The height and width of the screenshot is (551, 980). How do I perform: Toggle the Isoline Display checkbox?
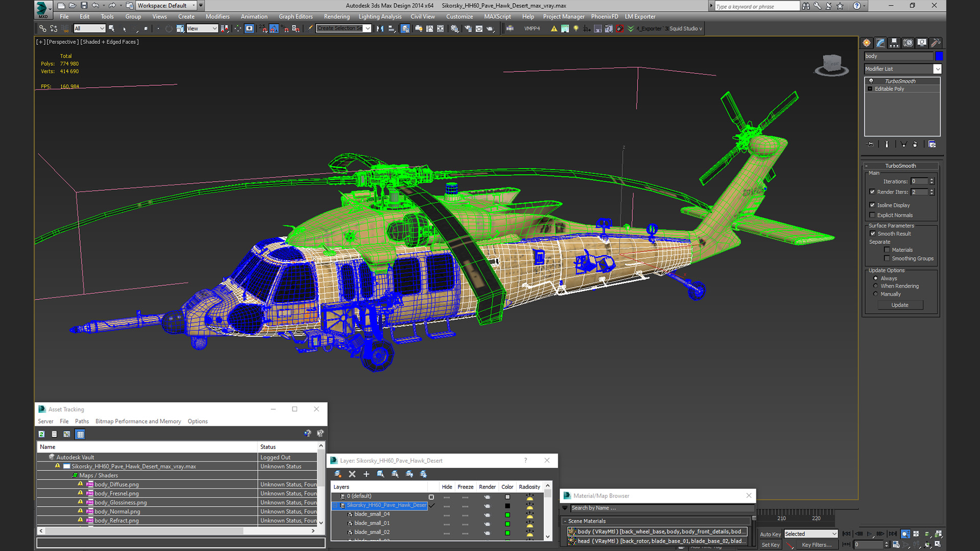[x=872, y=205]
